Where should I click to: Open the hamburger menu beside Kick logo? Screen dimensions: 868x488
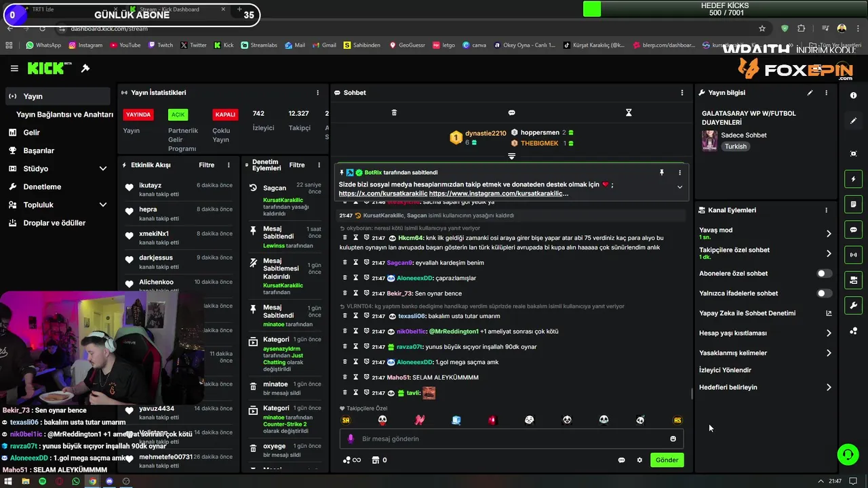tap(14, 68)
